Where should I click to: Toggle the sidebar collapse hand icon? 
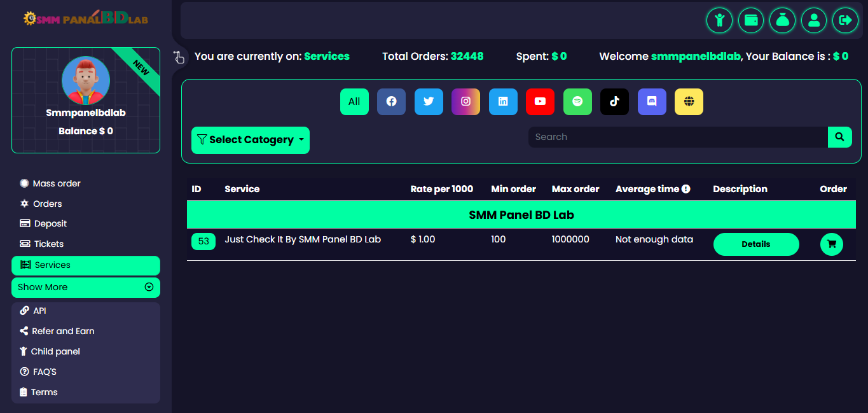(179, 57)
